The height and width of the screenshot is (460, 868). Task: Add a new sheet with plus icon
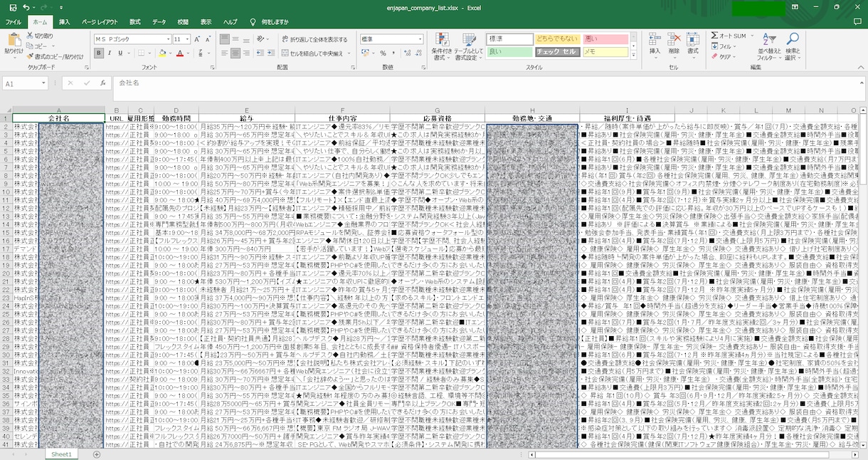tap(97, 454)
